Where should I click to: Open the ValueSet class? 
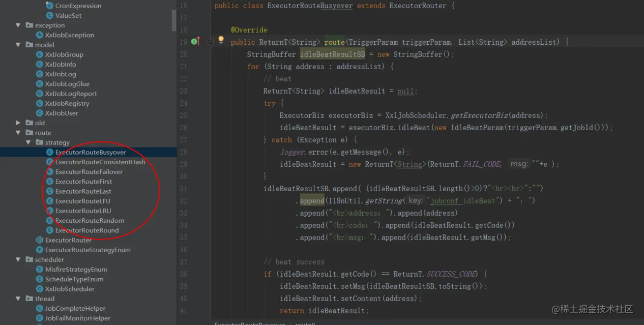click(68, 15)
